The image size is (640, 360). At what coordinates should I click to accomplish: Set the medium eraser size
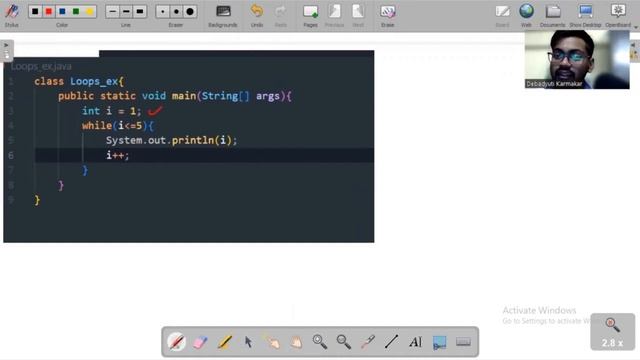click(176, 11)
